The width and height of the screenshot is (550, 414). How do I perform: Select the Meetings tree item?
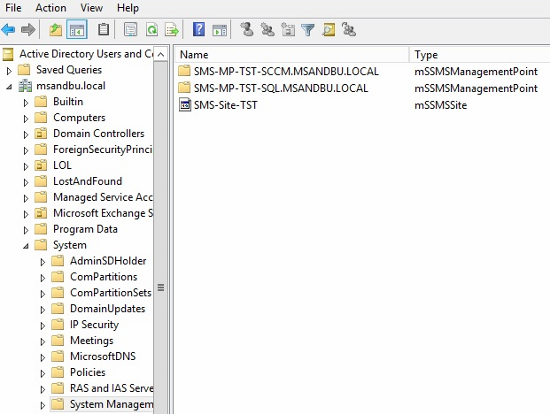[92, 340]
